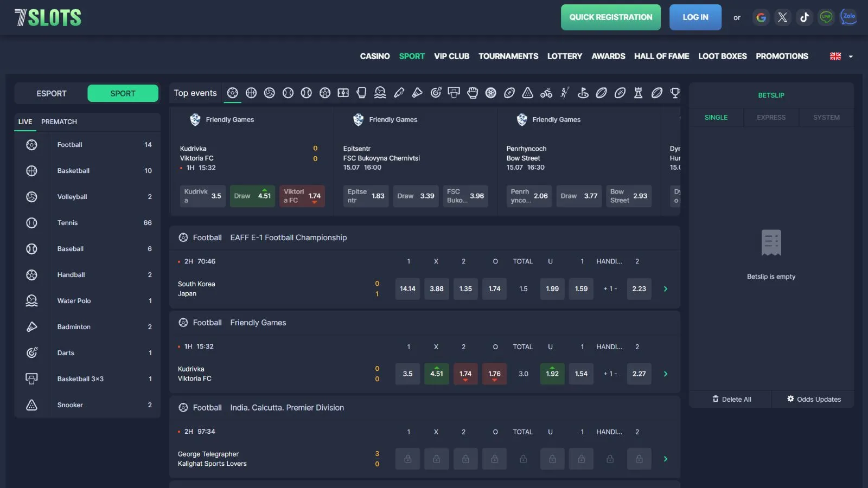Switch the toggle to SPORT mode
This screenshot has width=868, height=488.
click(x=123, y=93)
